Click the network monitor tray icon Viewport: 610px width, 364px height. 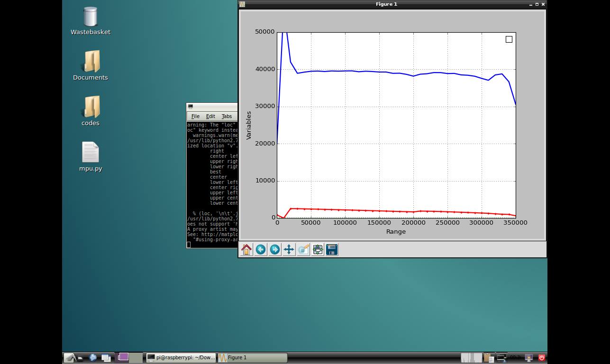coord(501,358)
